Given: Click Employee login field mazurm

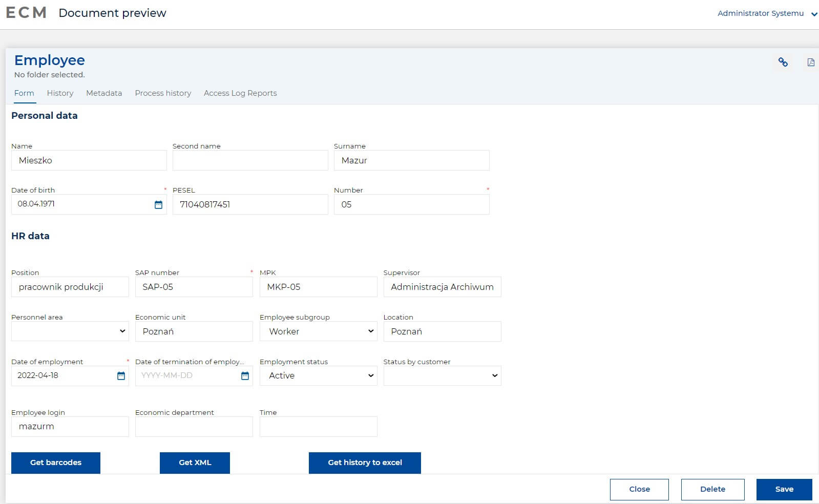Looking at the screenshot, I should pos(70,427).
